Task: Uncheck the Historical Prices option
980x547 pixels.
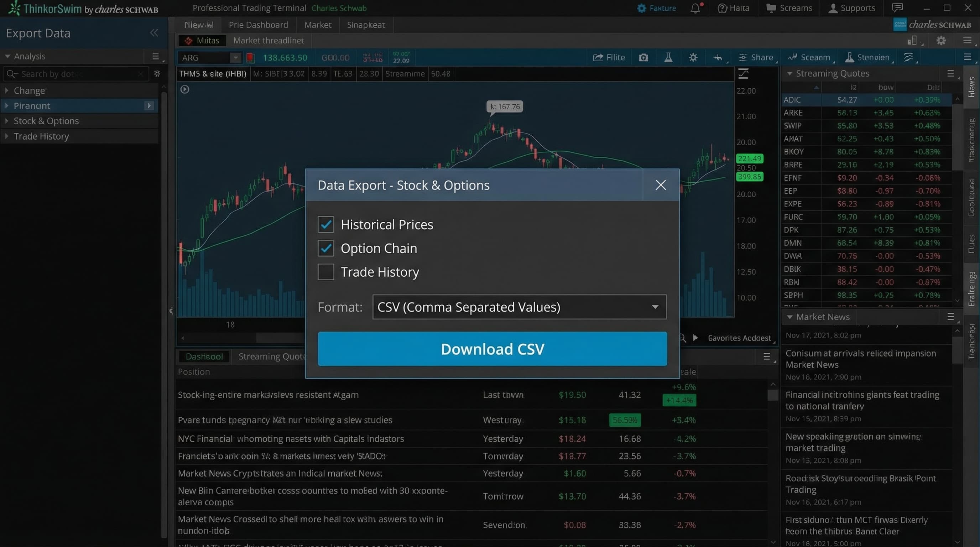Action: tap(325, 224)
